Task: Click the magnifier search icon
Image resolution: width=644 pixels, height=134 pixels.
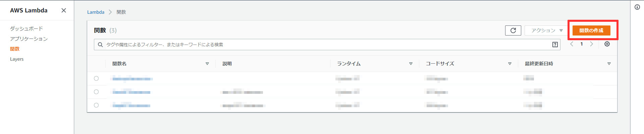Action: tap(100, 45)
